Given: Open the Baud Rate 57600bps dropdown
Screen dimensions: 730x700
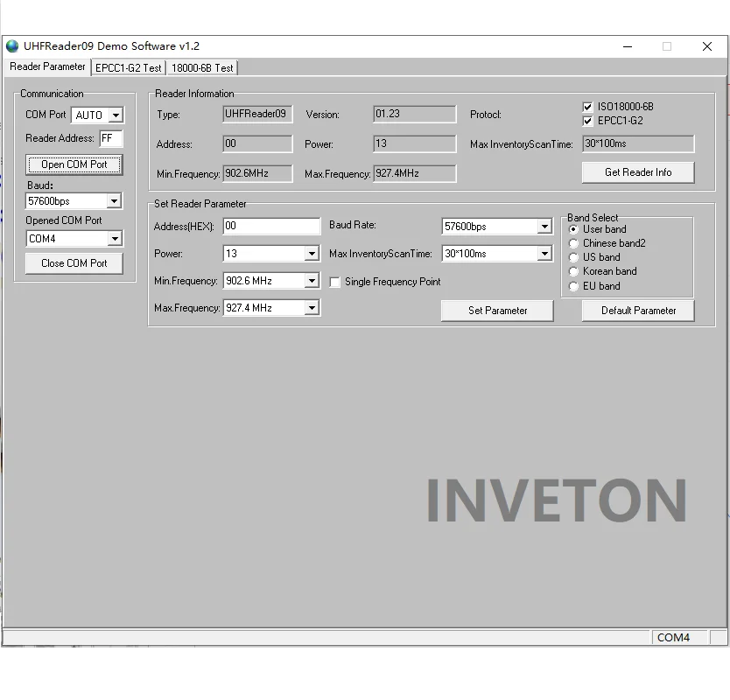Looking at the screenshot, I should click(x=544, y=227).
